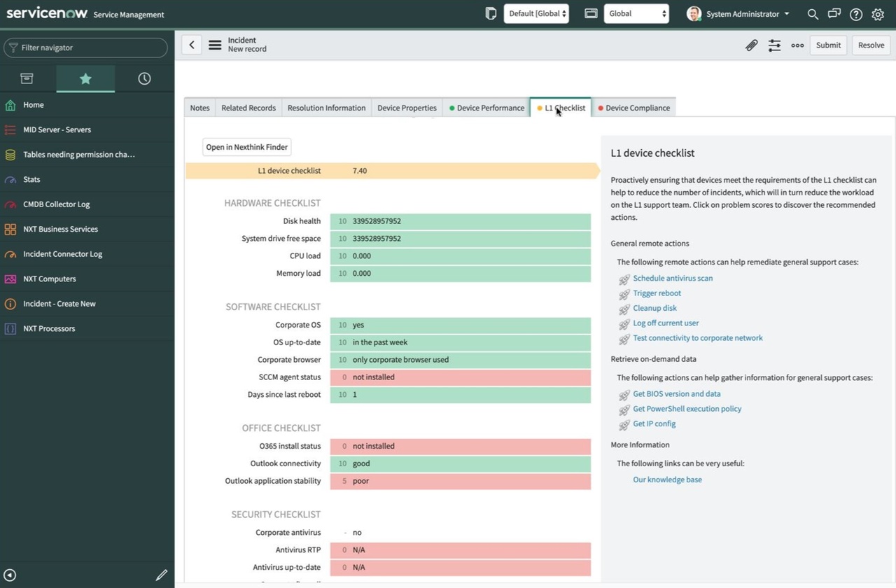This screenshot has height=588, width=896.
Task: Expand the Default [Global] update set dropdown
Action: pyautogui.click(x=536, y=13)
